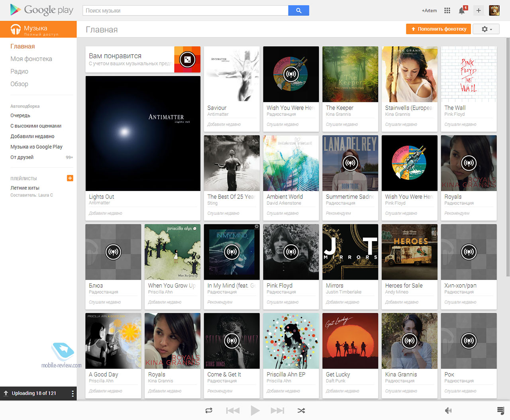Open Моя фонотека in sidebar
Image resolution: width=510 pixels, height=420 pixels.
coord(31,59)
